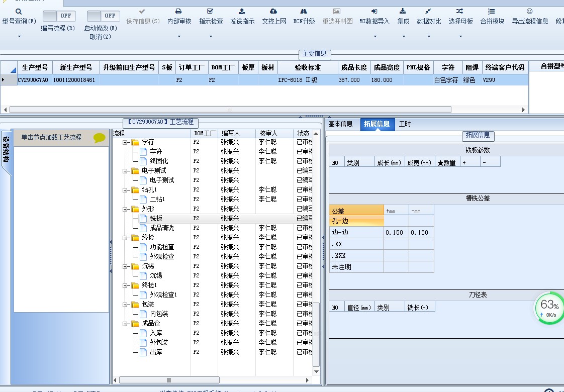Select the 入库 node

[156, 333]
